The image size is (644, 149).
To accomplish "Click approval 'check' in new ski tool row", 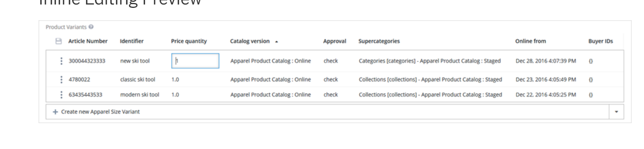I will (x=331, y=61).
